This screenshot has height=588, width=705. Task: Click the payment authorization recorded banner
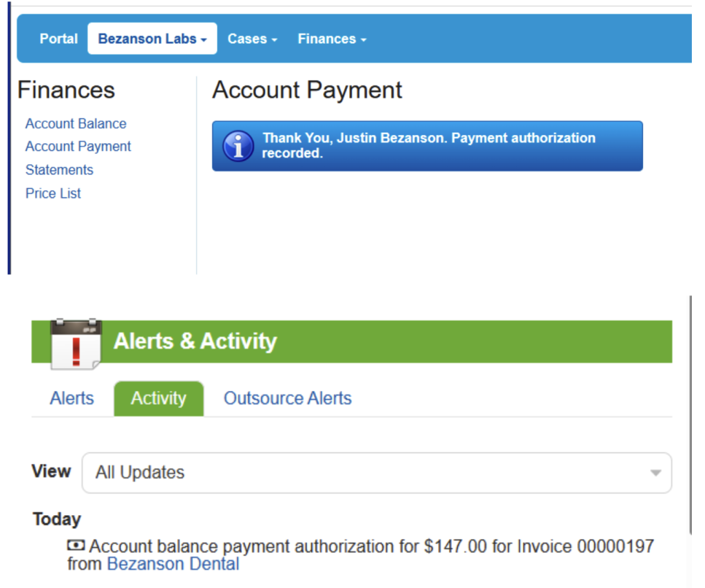click(x=428, y=145)
